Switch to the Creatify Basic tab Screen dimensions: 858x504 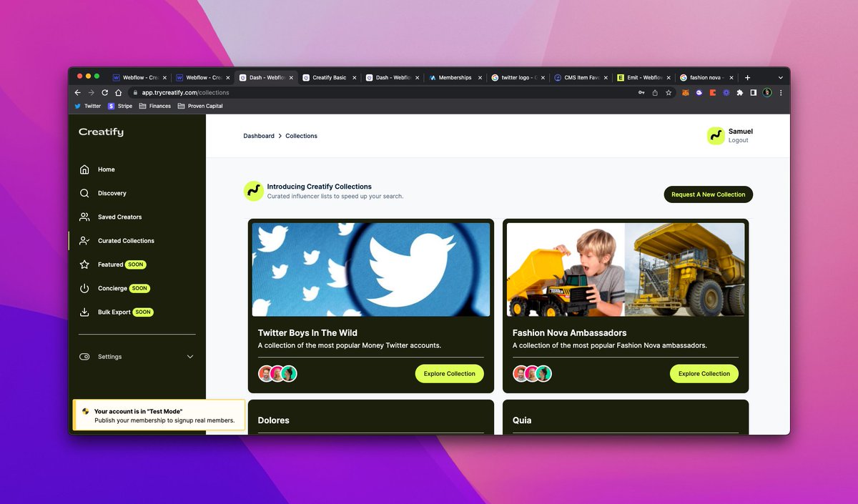pos(330,77)
